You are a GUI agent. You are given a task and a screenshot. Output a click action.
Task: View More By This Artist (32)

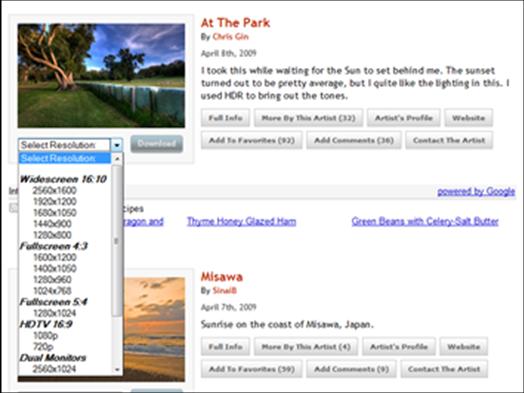click(308, 118)
